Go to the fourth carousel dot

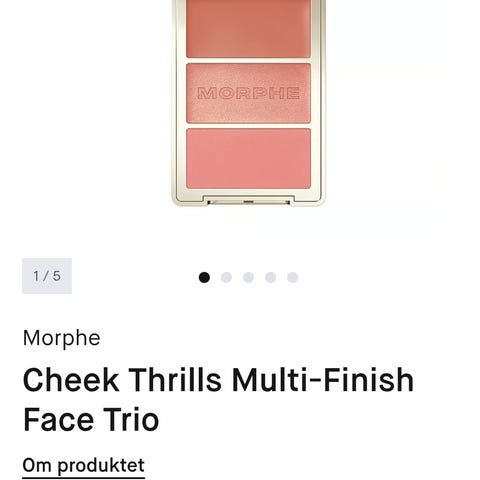click(x=270, y=277)
